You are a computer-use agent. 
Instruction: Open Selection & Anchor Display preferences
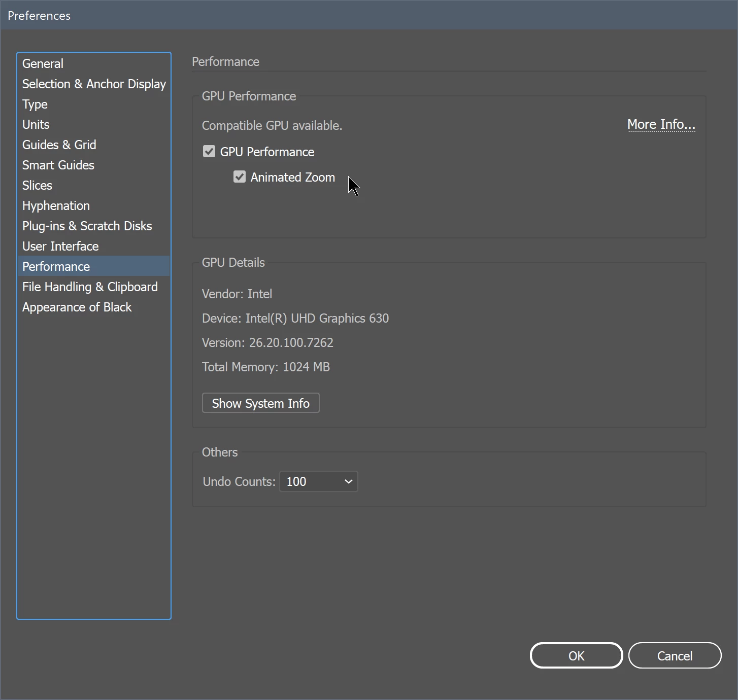click(94, 84)
